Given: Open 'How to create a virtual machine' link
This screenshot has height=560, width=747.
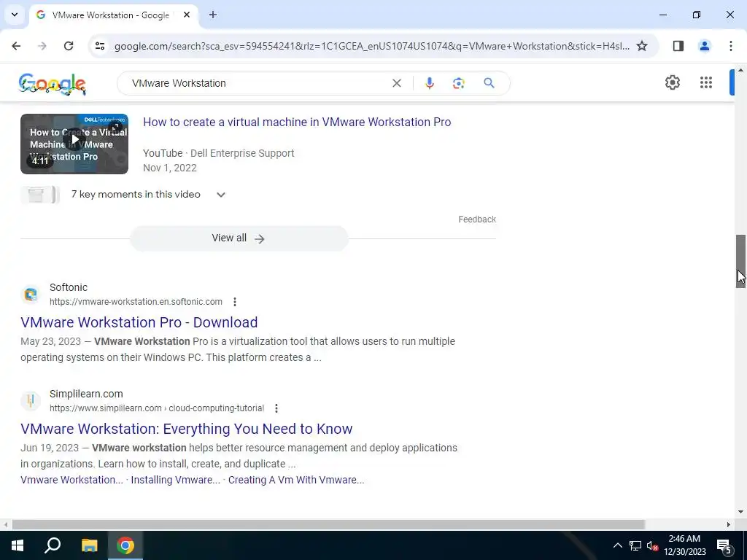Looking at the screenshot, I should [x=297, y=122].
